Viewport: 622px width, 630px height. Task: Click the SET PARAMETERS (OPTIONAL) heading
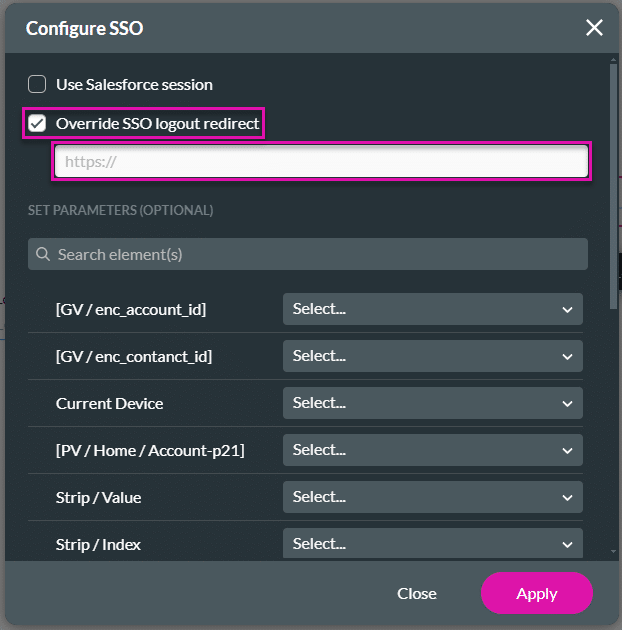tap(121, 210)
